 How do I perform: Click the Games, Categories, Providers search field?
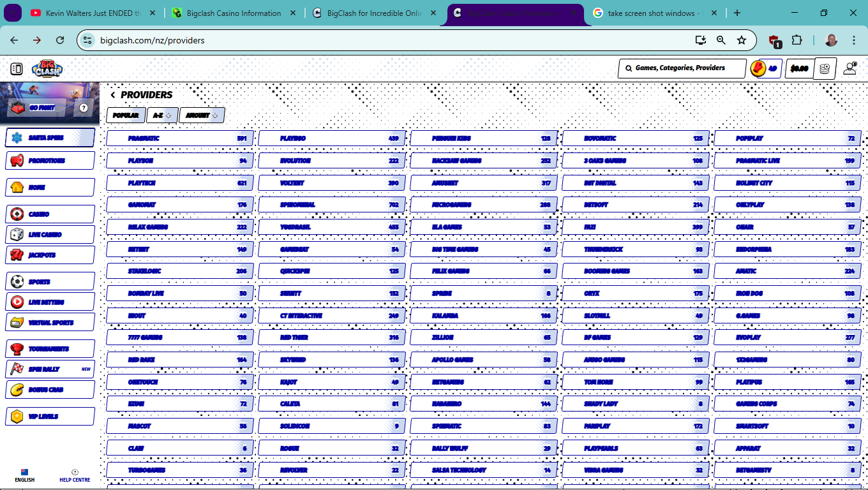(682, 68)
